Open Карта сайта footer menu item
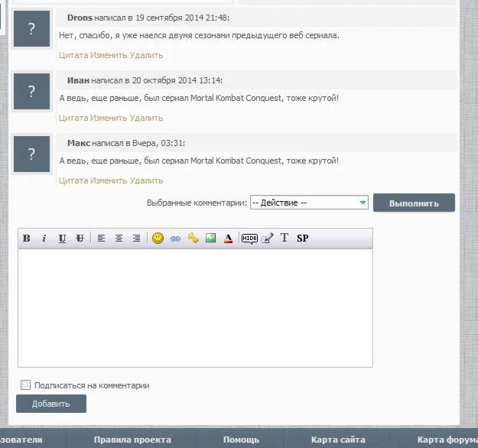Screen dimensions: 478x448 coord(338,440)
